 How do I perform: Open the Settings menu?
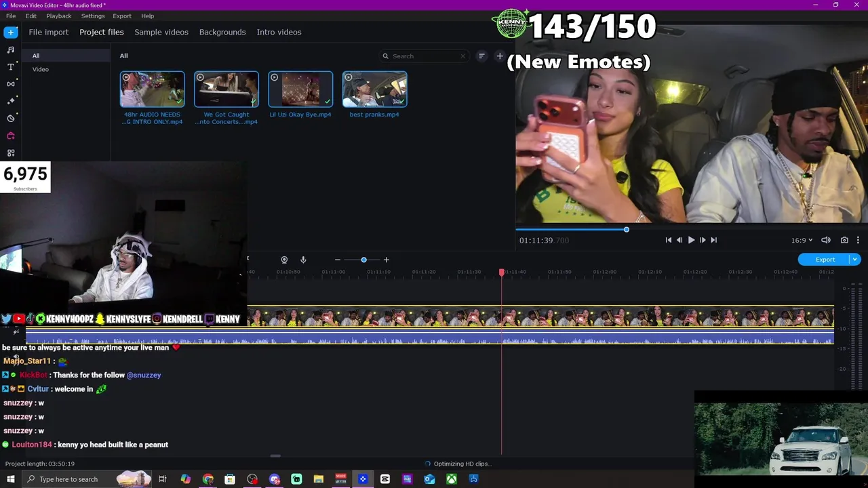point(93,16)
